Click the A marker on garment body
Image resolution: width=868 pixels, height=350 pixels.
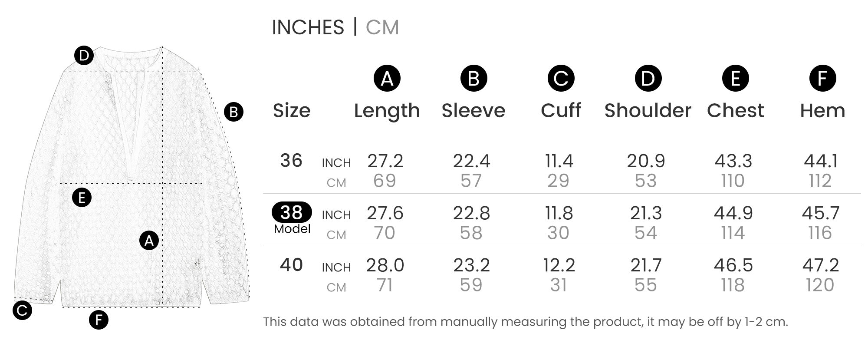click(149, 240)
